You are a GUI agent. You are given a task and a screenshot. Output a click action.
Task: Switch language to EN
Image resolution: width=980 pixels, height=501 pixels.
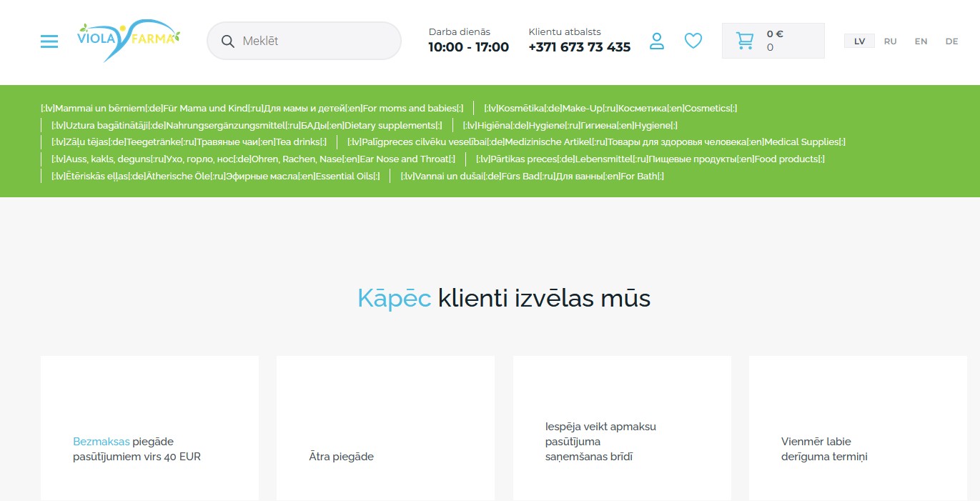pos(921,41)
